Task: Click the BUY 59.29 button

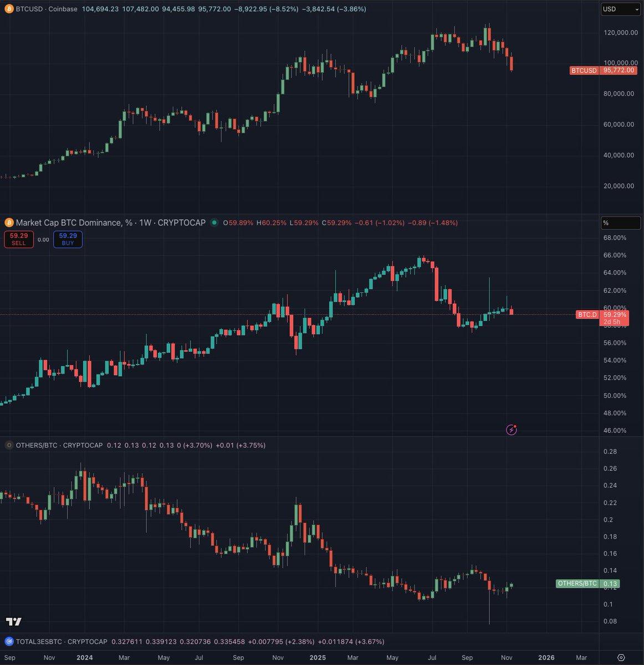Action: tap(67, 239)
